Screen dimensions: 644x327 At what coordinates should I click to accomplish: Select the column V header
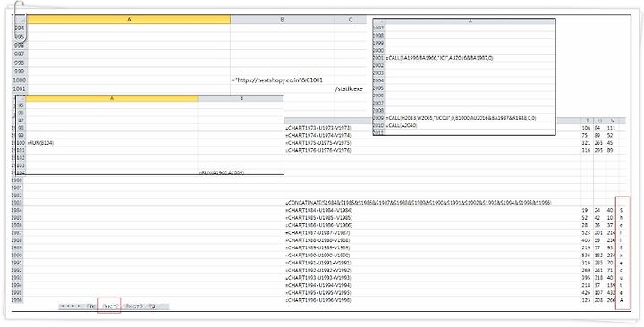(x=612, y=121)
